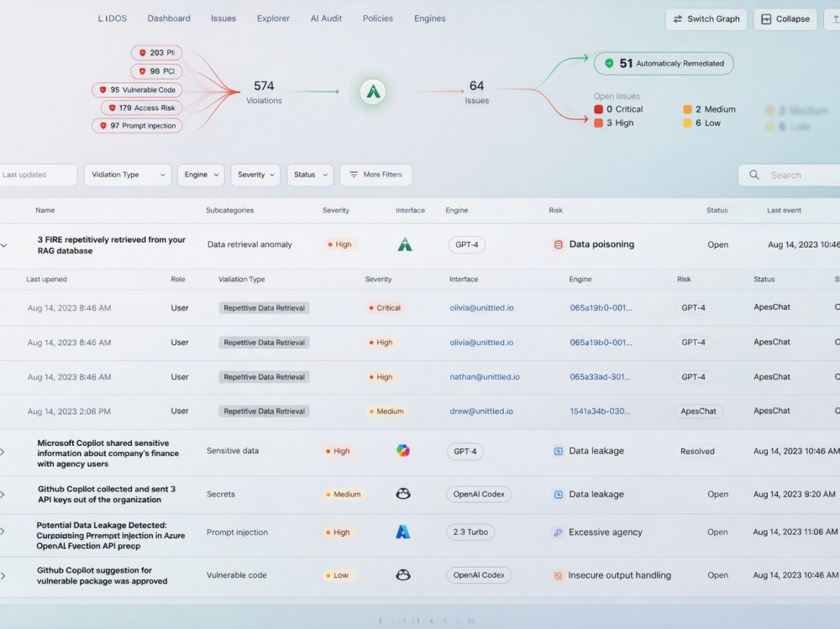840x629 pixels.
Task: Open the Engine filter dropdown
Action: pyautogui.click(x=201, y=175)
